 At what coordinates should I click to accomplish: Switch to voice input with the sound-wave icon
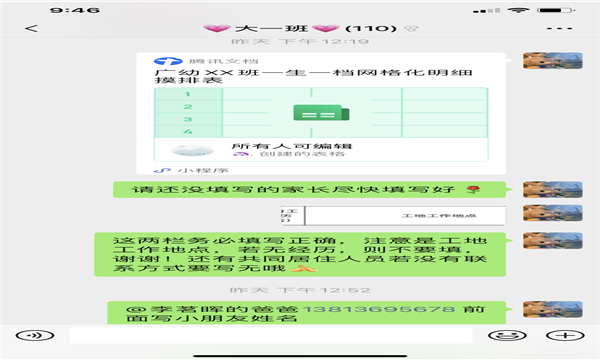tap(35, 336)
